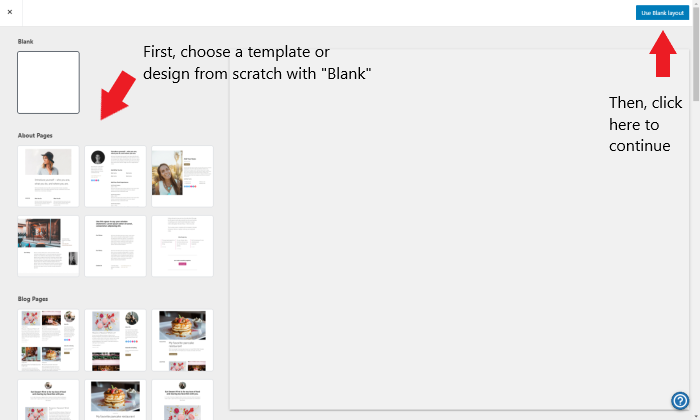Click the vertical scrollbar thumb
Image resolution: width=700 pixels, height=420 pixels.
[696, 54]
